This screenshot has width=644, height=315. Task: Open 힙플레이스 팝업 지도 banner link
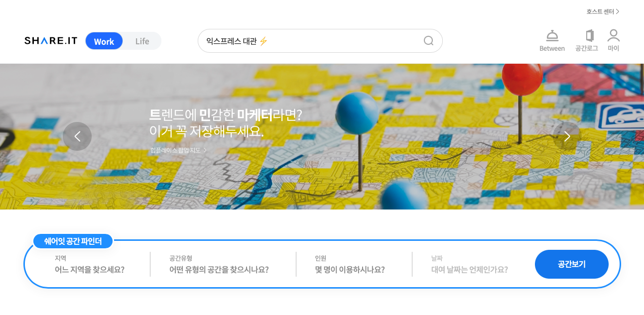coord(178,150)
